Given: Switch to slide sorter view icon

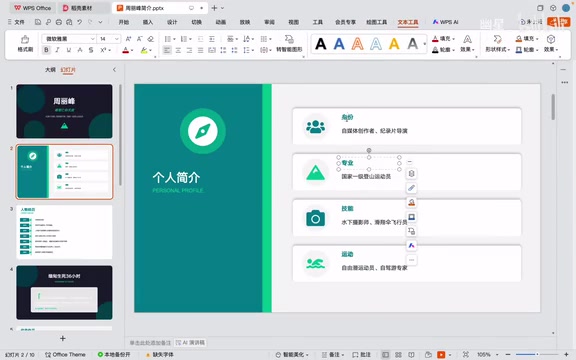Looking at the screenshot, I should tap(398, 354).
